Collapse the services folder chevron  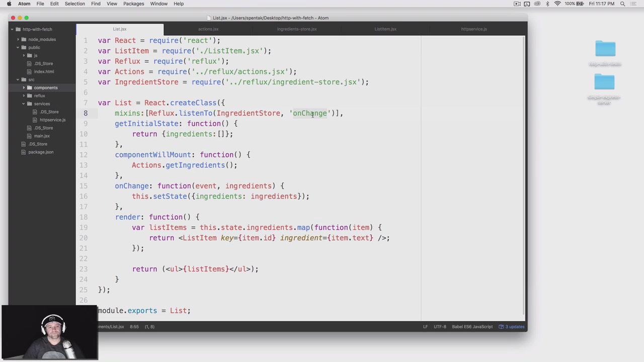[23, 104]
